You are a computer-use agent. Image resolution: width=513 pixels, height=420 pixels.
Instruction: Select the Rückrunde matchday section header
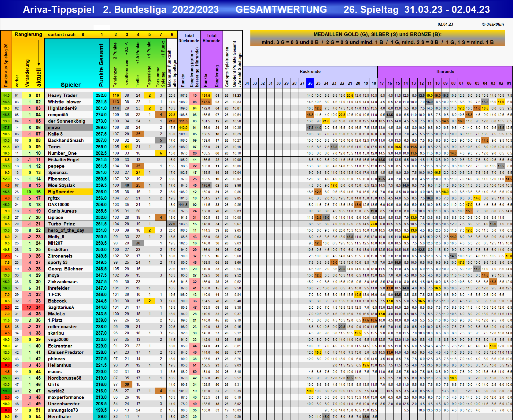[310, 71]
